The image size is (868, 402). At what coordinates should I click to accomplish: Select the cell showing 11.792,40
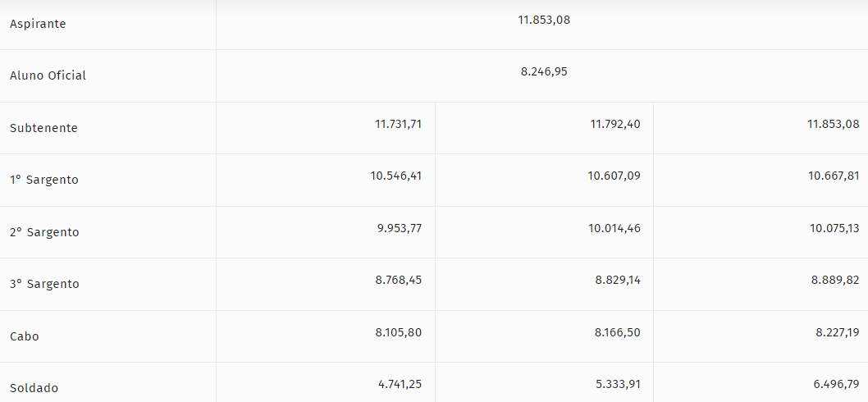pos(615,124)
